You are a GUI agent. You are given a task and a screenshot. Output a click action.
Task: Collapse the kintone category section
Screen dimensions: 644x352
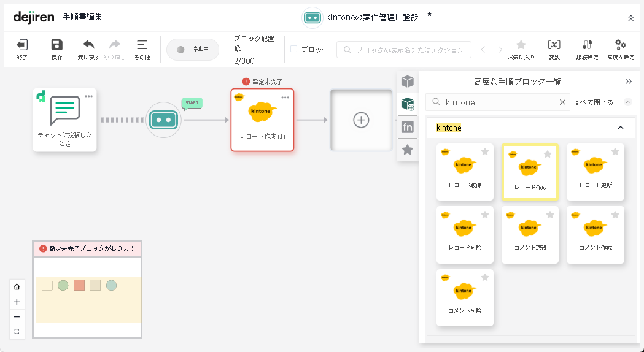[620, 128]
